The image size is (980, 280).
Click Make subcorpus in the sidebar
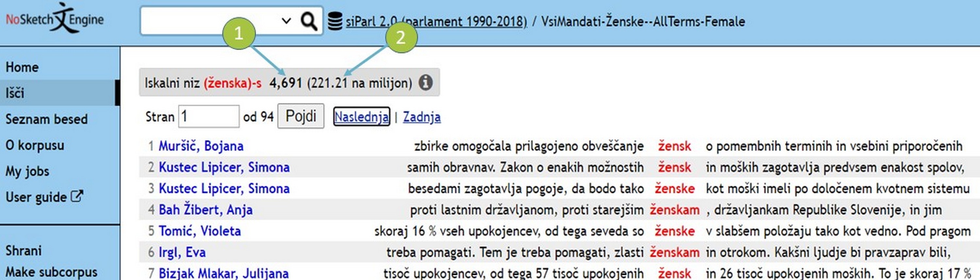click(51, 272)
